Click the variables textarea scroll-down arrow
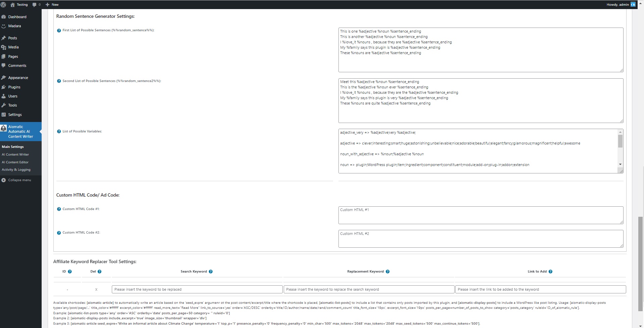 [620, 164]
